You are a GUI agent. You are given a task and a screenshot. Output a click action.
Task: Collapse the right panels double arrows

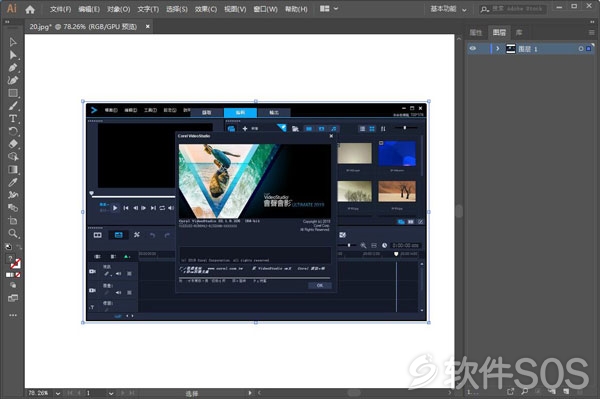point(592,22)
